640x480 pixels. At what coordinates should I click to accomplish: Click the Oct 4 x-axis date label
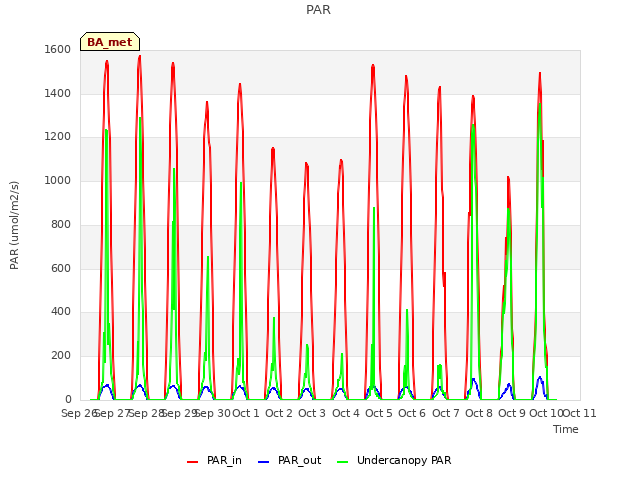pos(346,413)
